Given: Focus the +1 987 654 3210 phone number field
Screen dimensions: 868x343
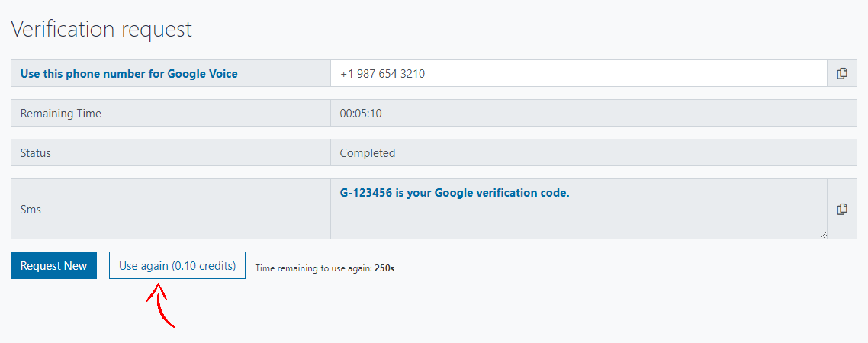Looking at the screenshot, I should 578,74.
